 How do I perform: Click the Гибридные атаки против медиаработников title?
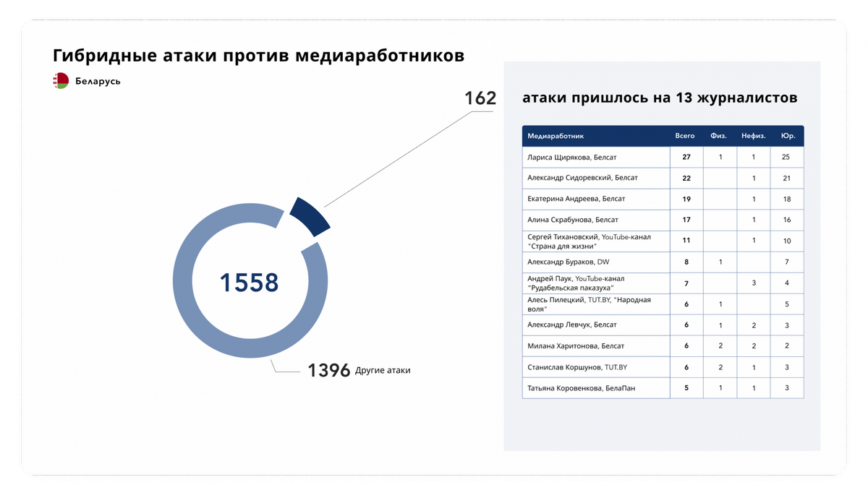point(258,56)
